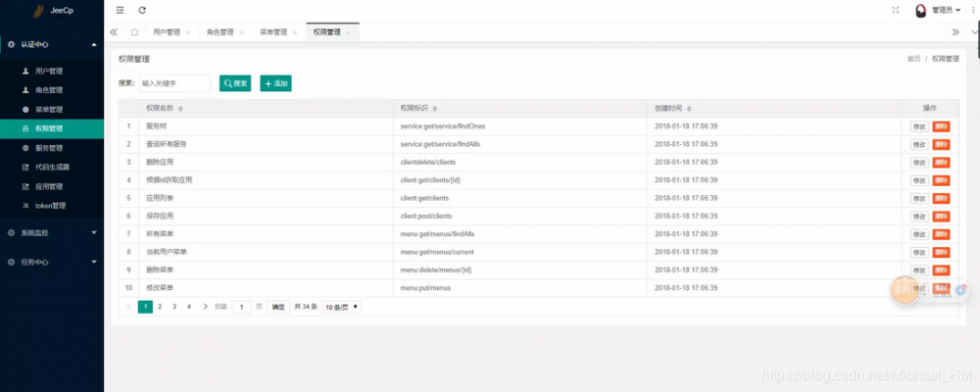Close the 角色管理 tab
Screen dimensions: 980x392
tap(241, 32)
